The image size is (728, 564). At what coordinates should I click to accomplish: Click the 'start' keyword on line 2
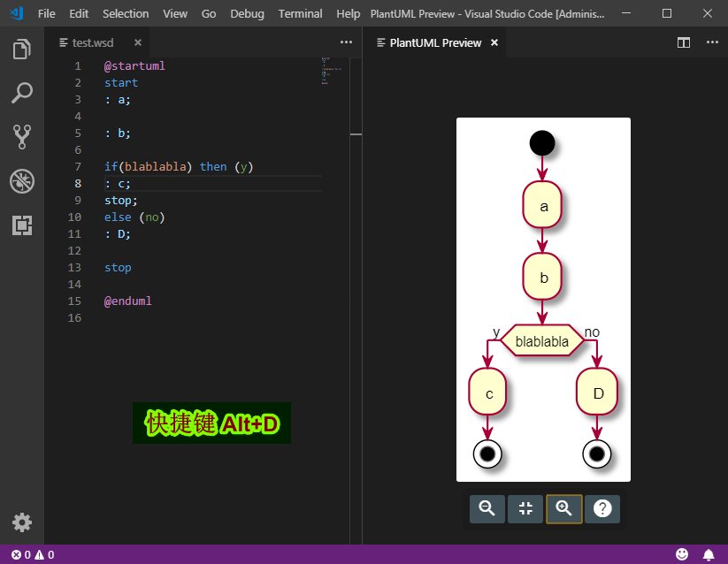click(x=121, y=82)
